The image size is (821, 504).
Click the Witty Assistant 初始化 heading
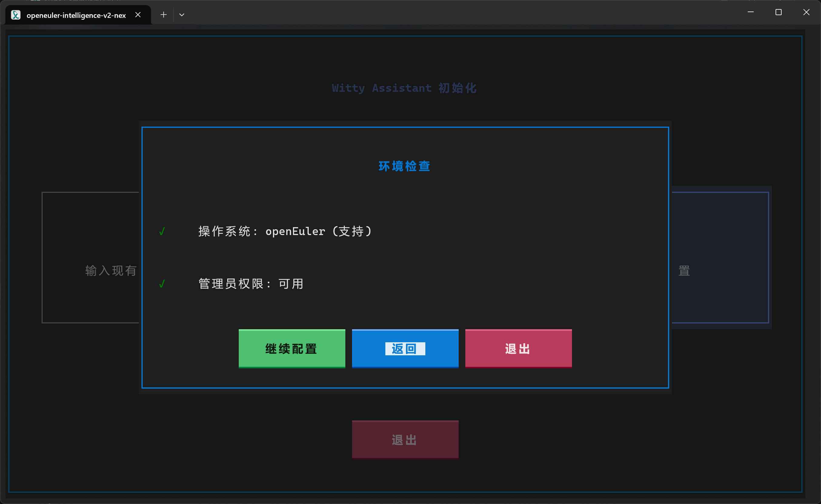pos(404,88)
